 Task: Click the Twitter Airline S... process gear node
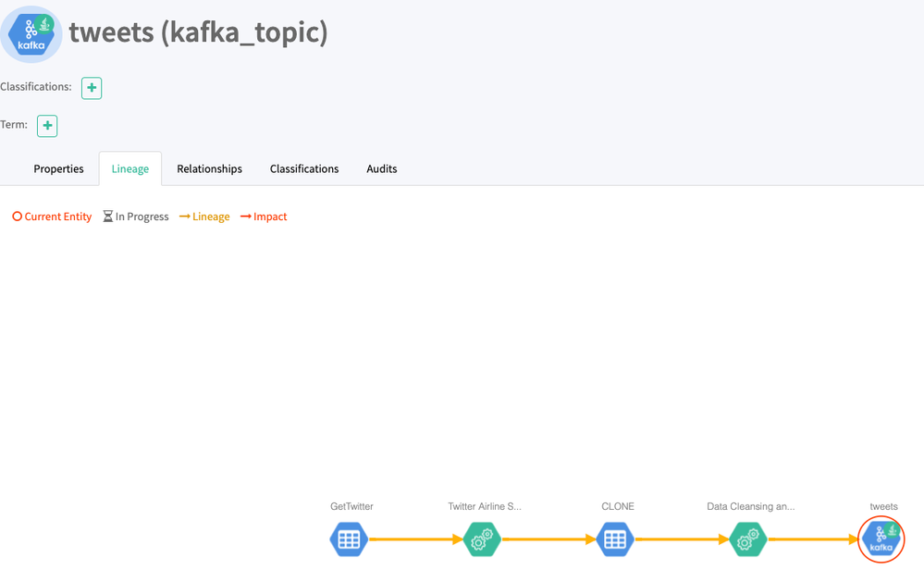(482, 539)
